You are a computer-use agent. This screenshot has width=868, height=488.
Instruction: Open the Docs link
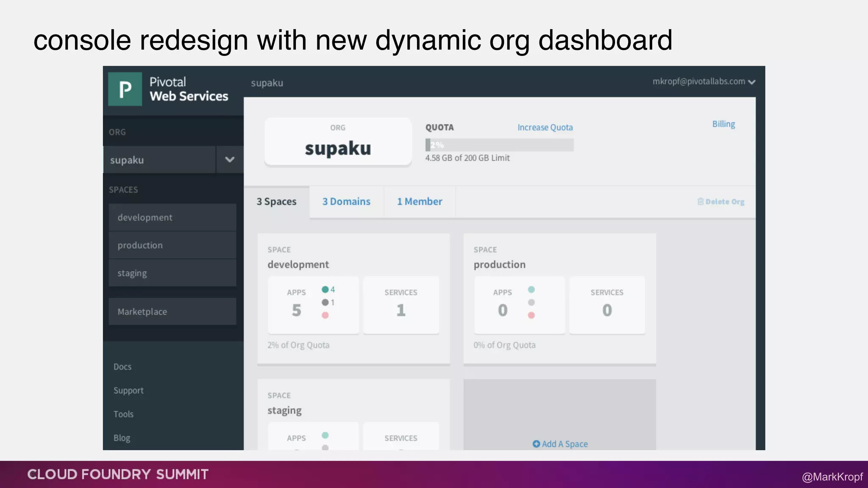(x=122, y=367)
